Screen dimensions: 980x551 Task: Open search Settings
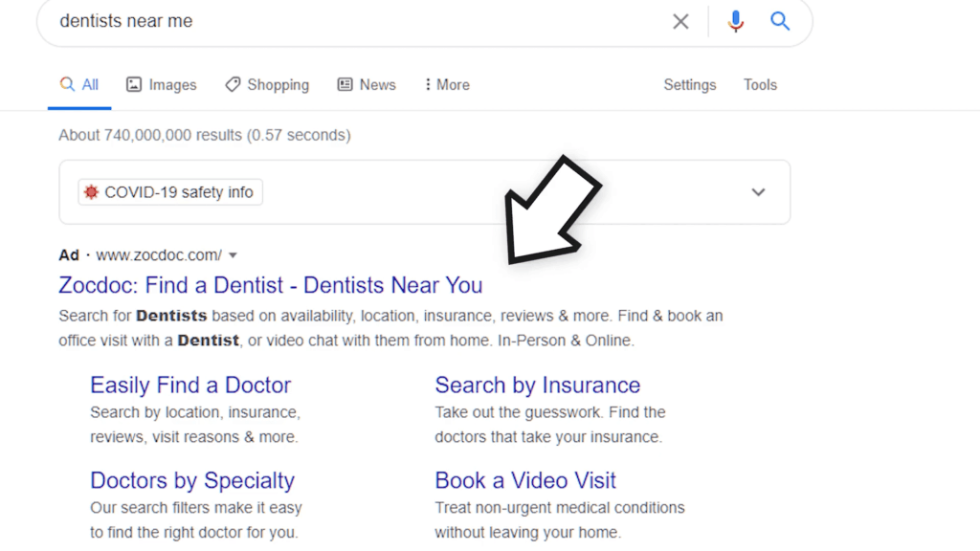tap(689, 85)
